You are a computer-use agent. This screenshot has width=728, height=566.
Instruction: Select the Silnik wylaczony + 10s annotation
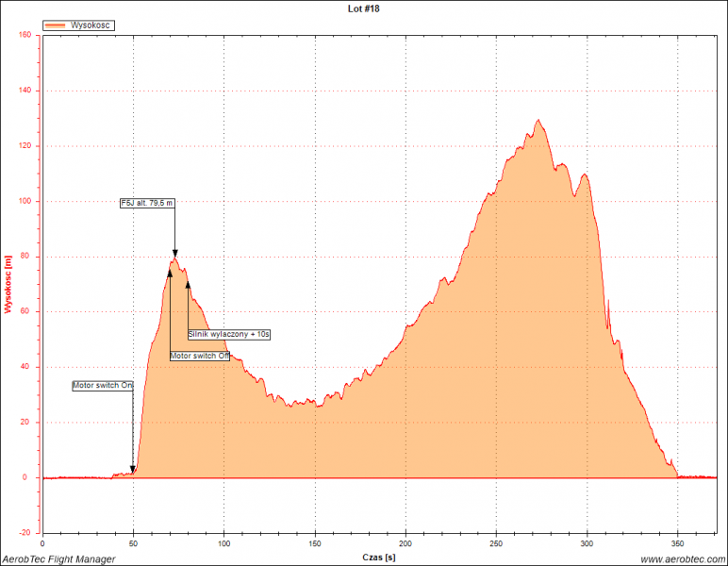click(229, 334)
